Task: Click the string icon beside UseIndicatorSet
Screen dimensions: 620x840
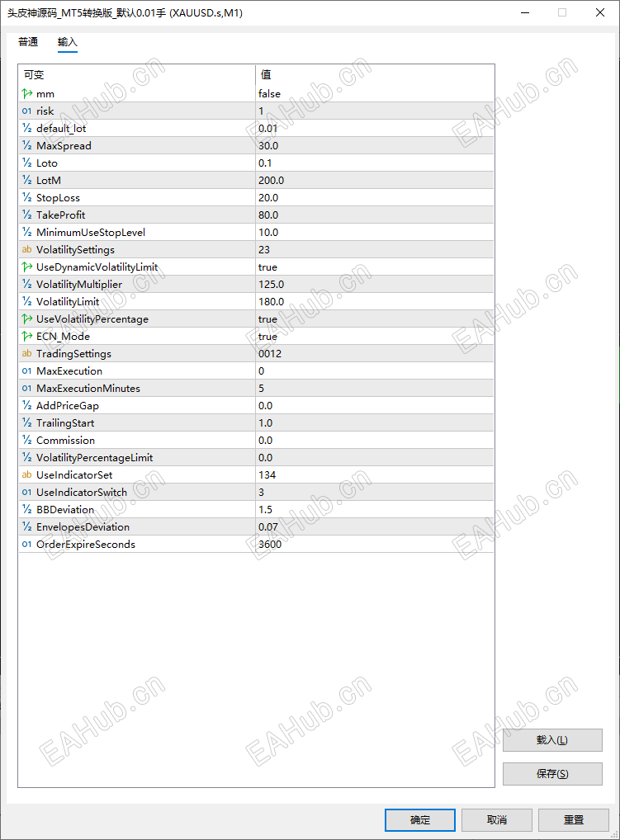Action: click(x=26, y=474)
